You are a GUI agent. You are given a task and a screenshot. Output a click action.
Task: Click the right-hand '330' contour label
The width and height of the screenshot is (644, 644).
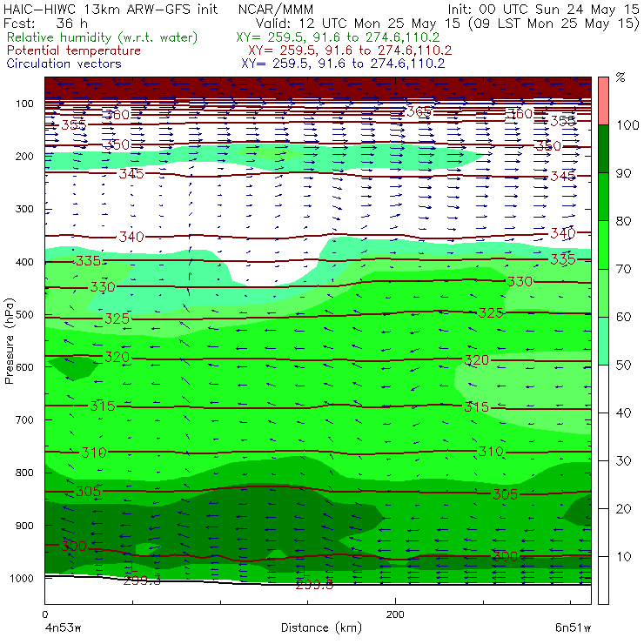pyautogui.click(x=520, y=282)
